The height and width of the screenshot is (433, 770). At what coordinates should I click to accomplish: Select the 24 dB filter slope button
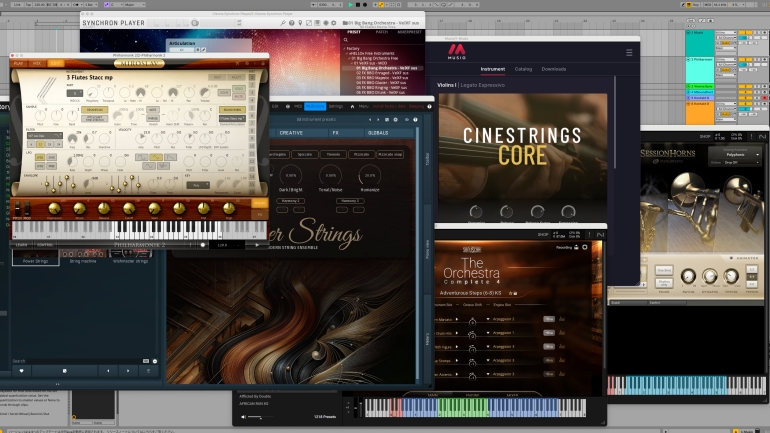coord(58,144)
